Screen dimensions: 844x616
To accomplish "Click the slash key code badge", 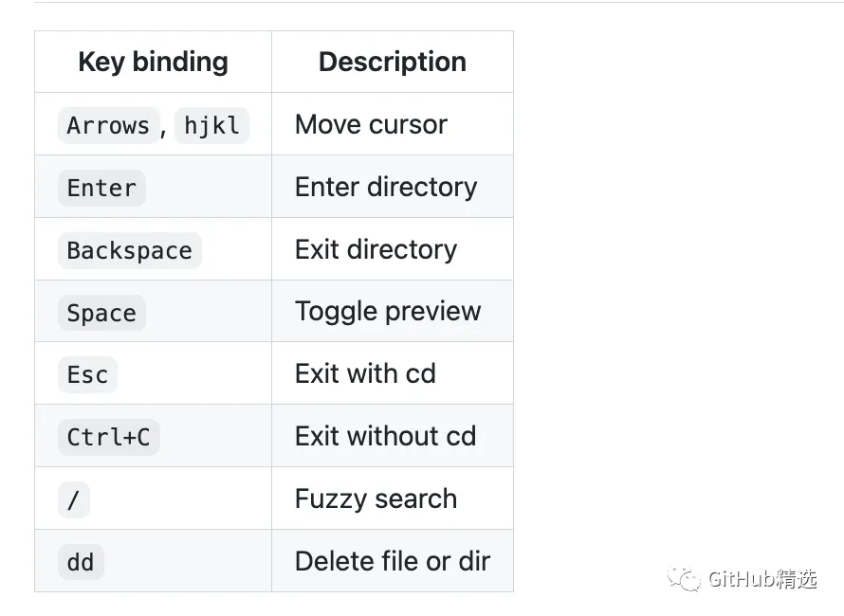I will [x=73, y=499].
